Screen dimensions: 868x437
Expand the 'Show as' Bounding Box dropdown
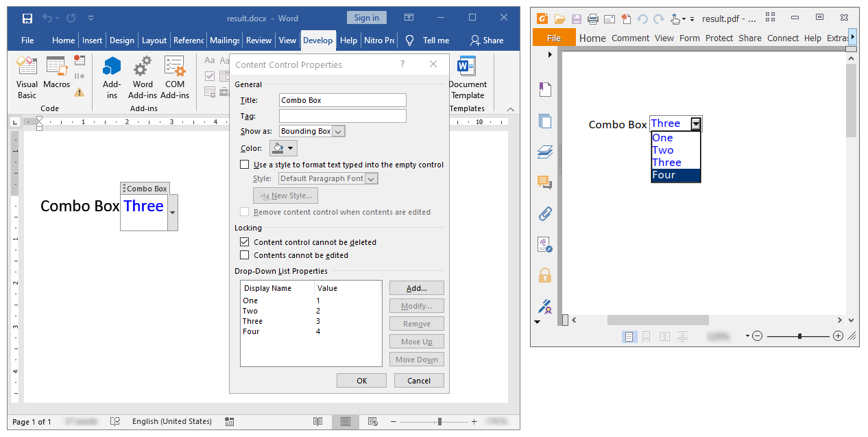(339, 131)
